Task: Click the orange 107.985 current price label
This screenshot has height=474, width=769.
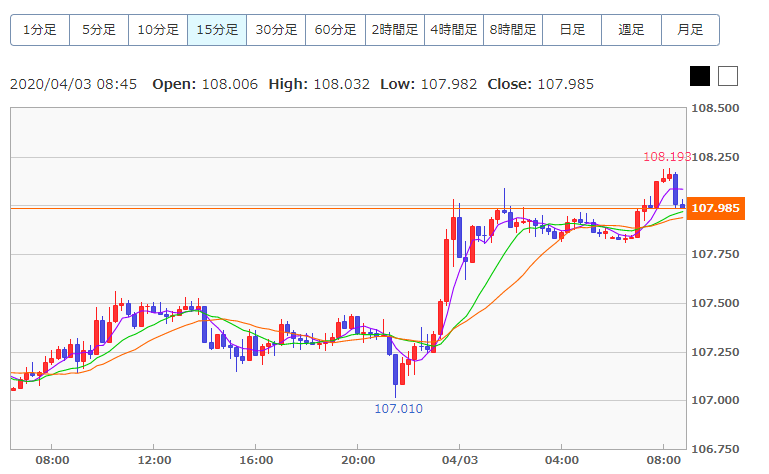Action: pos(716,208)
